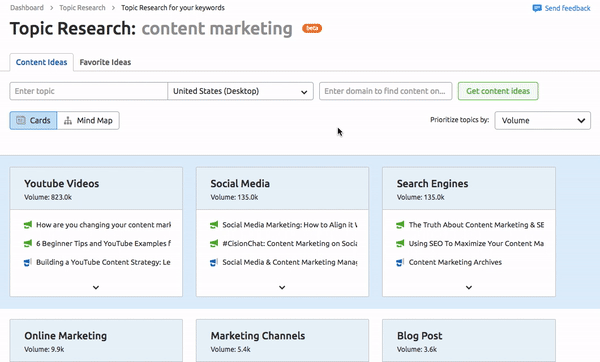This screenshot has width=600, height=362.
Task: Open '6 Beginner Tips and YouTube Examples' headline
Action: click(104, 243)
